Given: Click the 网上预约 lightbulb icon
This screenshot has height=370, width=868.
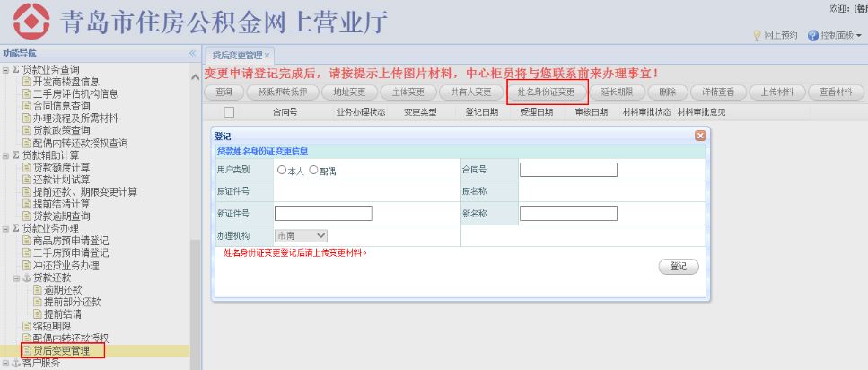Looking at the screenshot, I should point(758,35).
